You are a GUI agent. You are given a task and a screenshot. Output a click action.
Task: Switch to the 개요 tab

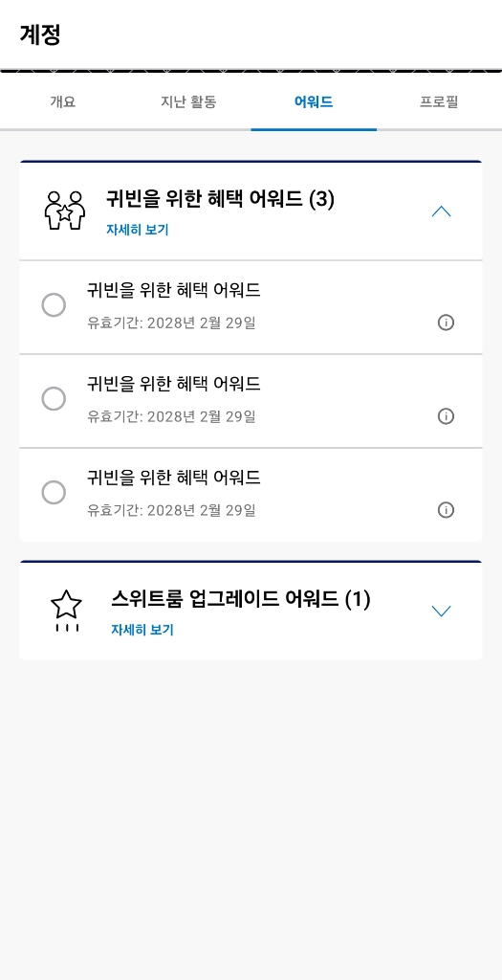(63, 102)
